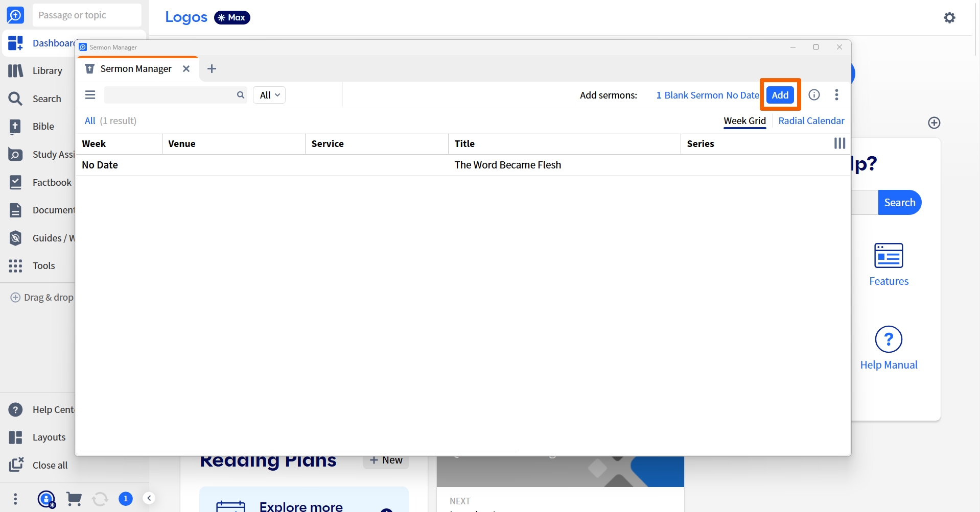Click Close all in the sidebar
The height and width of the screenshot is (512, 980).
click(38, 465)
